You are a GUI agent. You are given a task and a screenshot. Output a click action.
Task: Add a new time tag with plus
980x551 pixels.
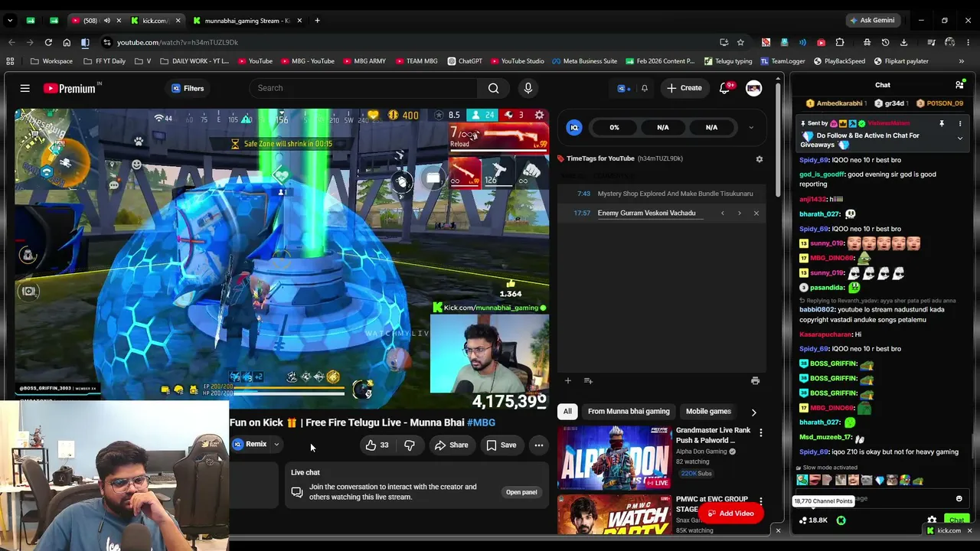[568, 381]
